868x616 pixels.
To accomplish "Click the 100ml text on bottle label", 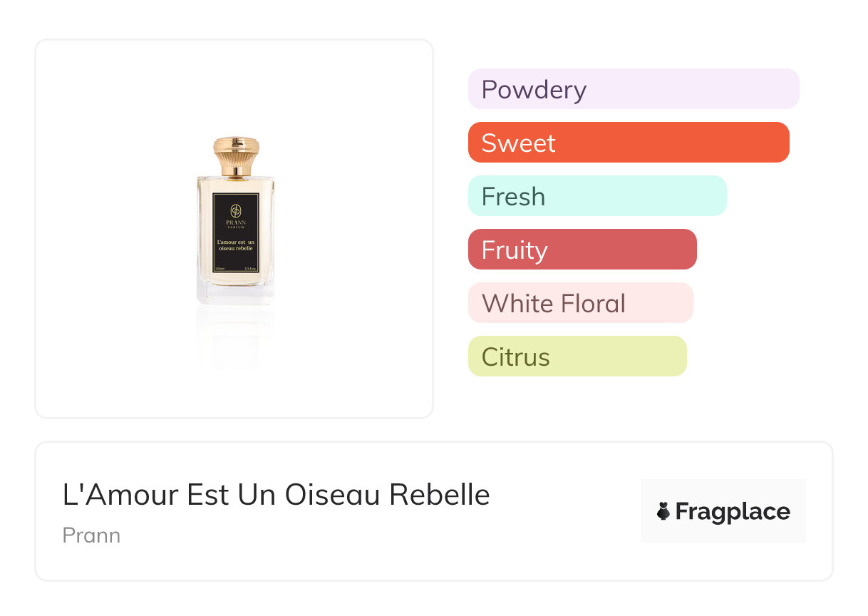I will [x=221, y=269].
